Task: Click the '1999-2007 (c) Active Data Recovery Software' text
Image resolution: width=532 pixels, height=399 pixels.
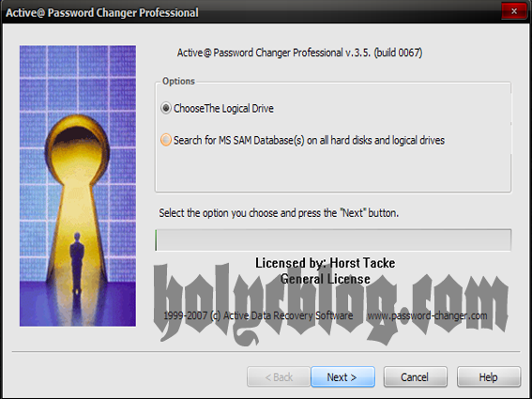Action: pyautogui.click(x=258, y=315)
